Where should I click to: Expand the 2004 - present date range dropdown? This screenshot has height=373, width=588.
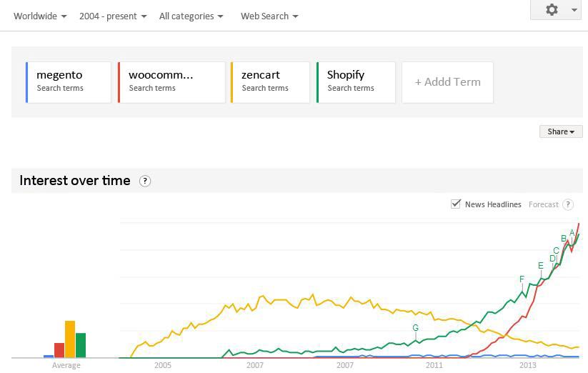tap(113, 16)
